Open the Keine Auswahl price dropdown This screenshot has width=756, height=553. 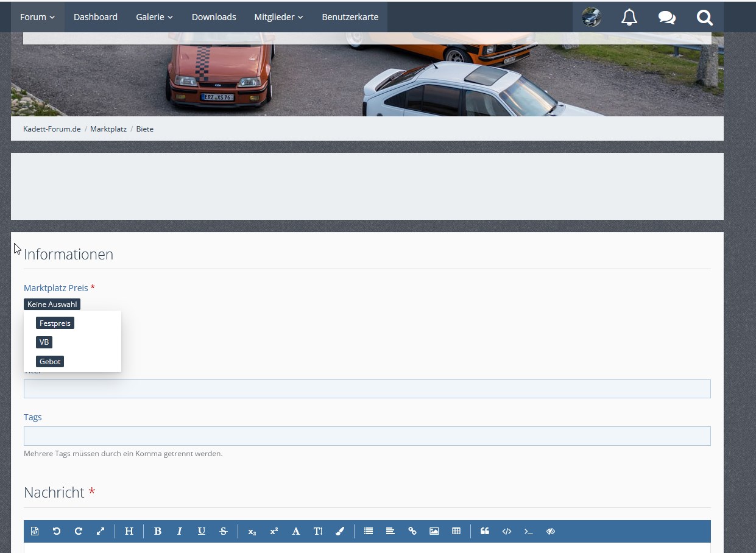point(52,304)
